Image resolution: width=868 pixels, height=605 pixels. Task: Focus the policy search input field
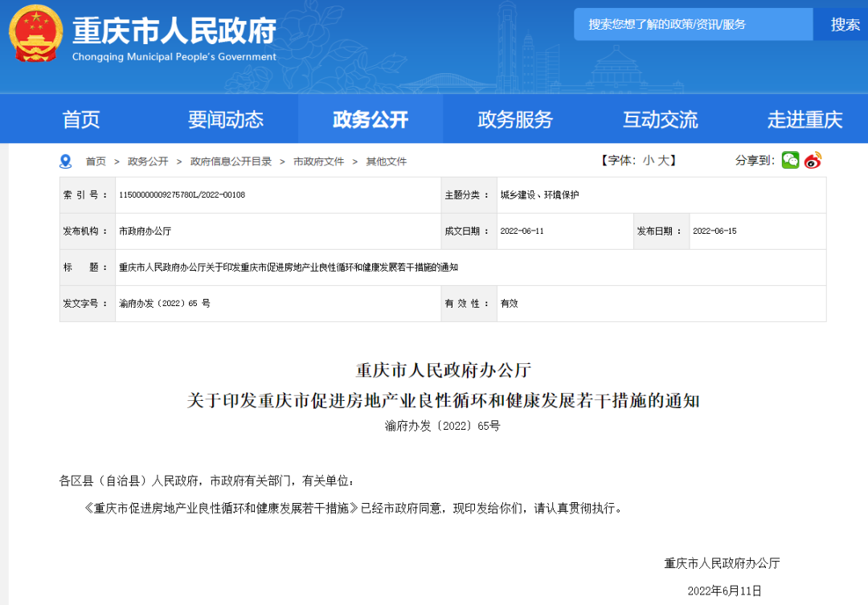coord(691,25)
